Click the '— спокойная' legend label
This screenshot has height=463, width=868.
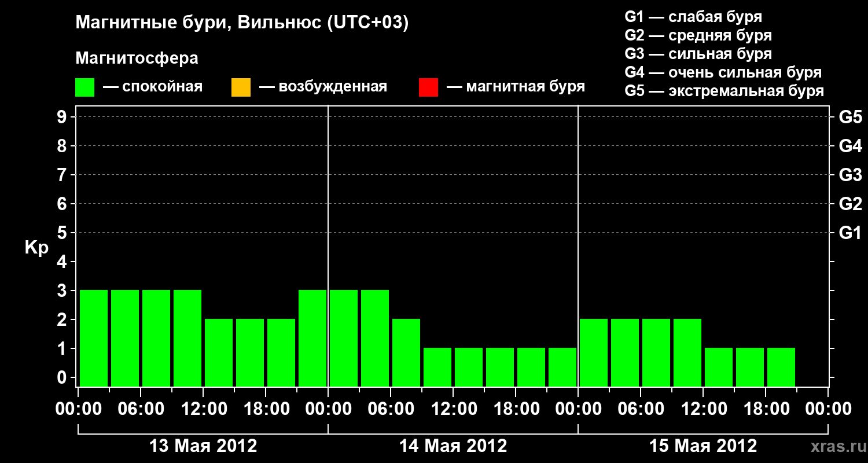pos(153,87)
